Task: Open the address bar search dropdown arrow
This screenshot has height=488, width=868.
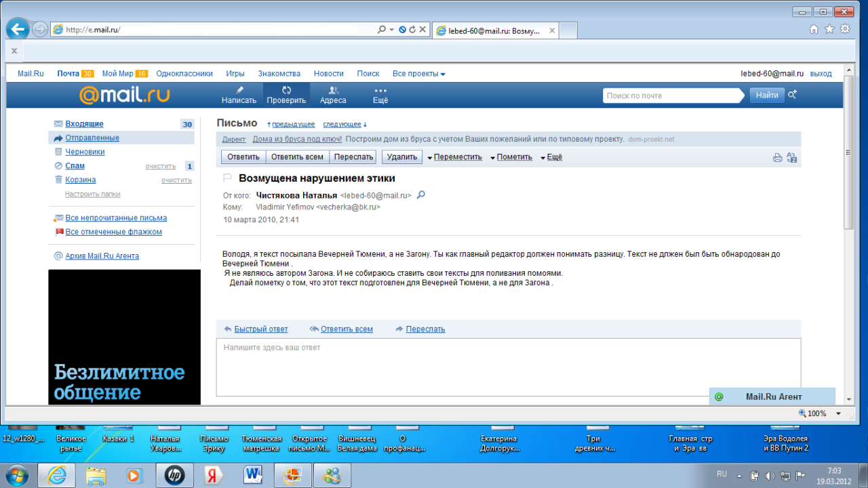Action: pos(392,30)
